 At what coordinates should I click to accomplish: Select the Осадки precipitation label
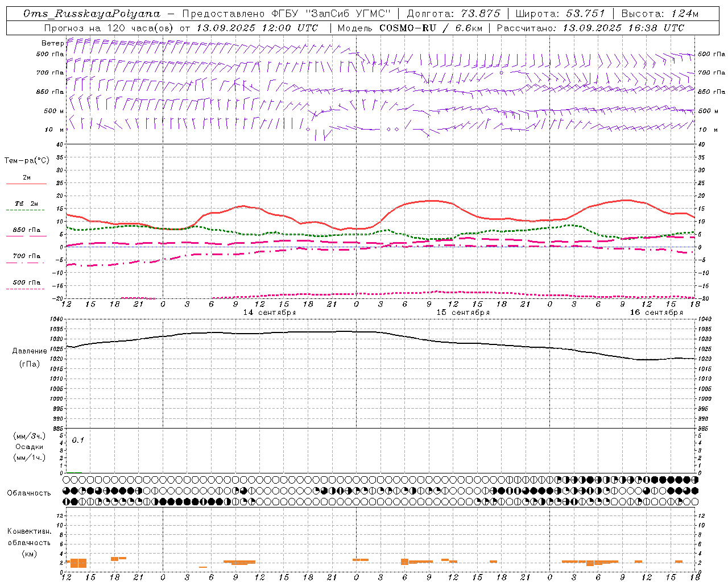30,447
